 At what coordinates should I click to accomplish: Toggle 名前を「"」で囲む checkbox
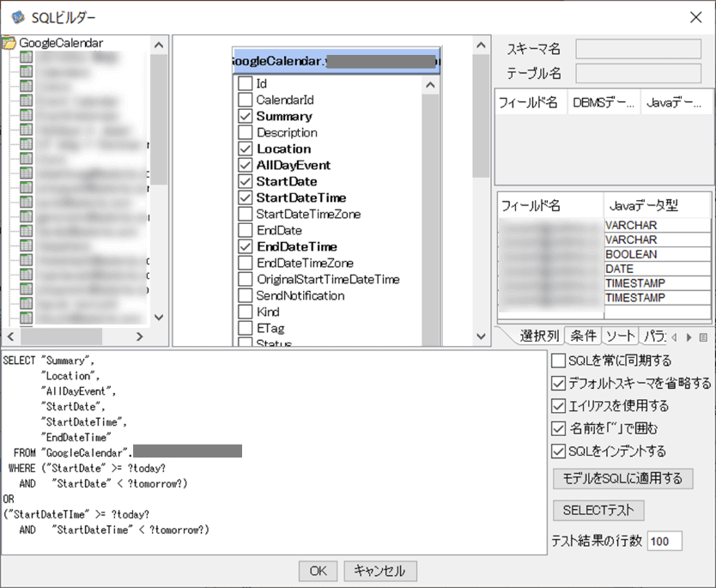click(x=558, y=428)
